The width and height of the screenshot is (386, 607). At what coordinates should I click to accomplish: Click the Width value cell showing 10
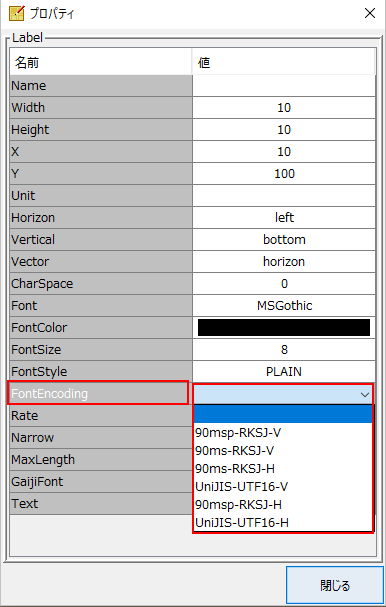coord(284,108)
